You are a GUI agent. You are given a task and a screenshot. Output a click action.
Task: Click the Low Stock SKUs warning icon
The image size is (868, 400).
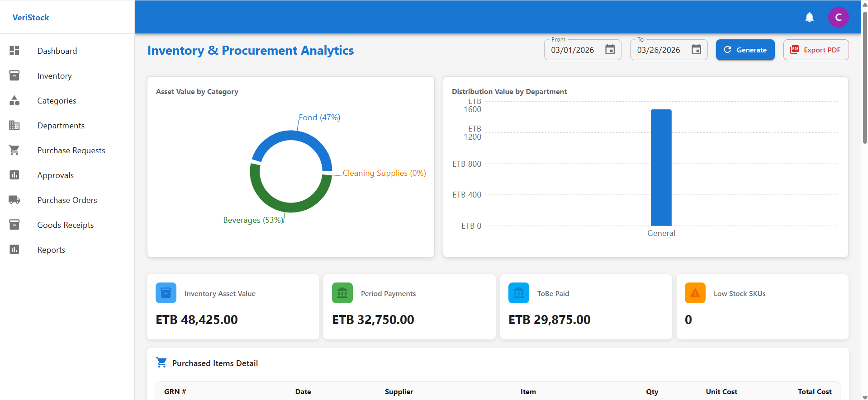(x=695, y=293)
